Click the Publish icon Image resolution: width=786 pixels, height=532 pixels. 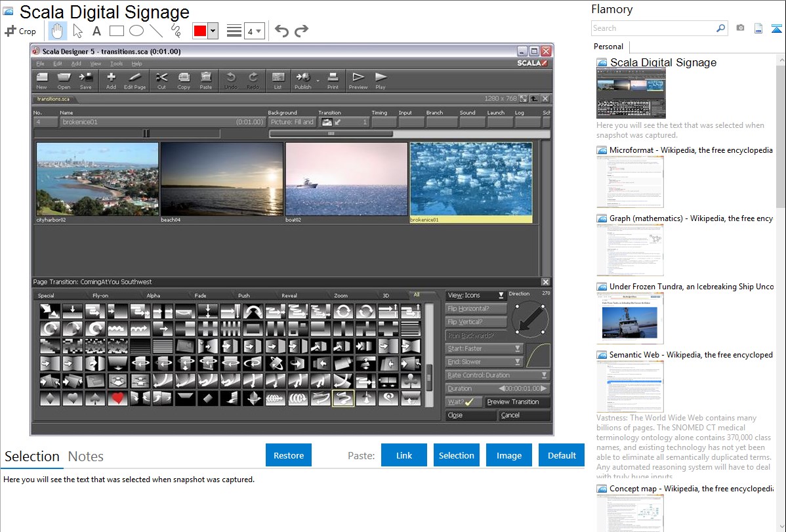302,81
